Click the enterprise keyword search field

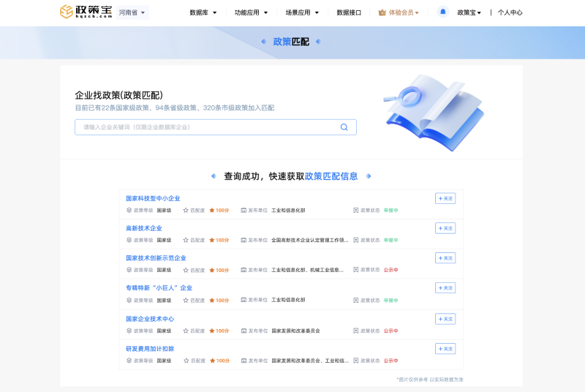pyautogui.click(x=208, y=127)
